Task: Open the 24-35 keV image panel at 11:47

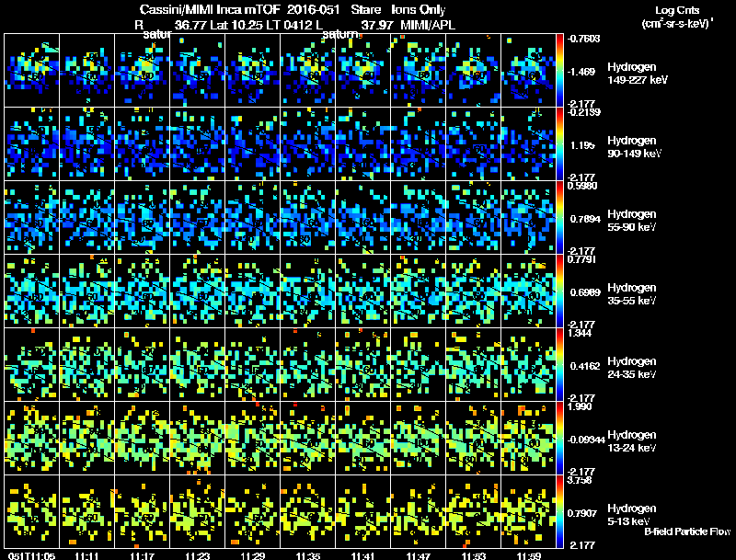Action: tap(419, 365)
